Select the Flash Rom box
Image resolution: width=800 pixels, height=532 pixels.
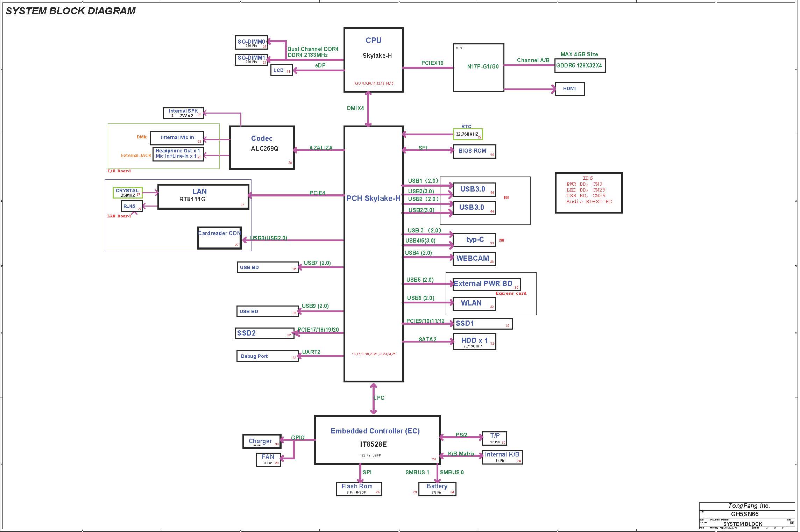359,489
